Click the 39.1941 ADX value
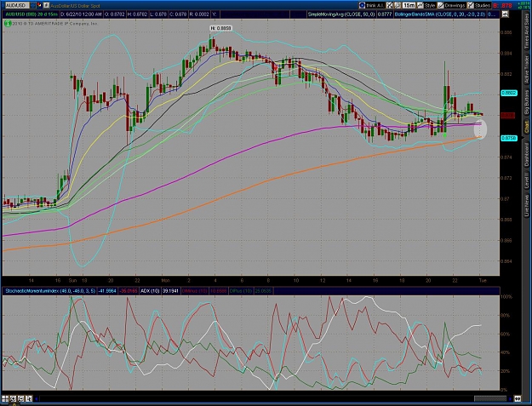This screenshot has height=406, width=532. [x=171, y=291]
